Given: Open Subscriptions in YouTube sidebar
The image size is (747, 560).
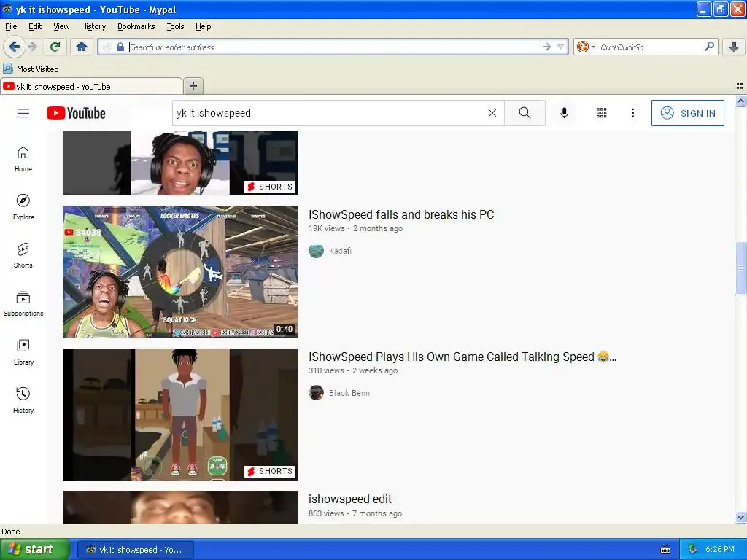Looking at the screenshot, I should tap(23, 304).
